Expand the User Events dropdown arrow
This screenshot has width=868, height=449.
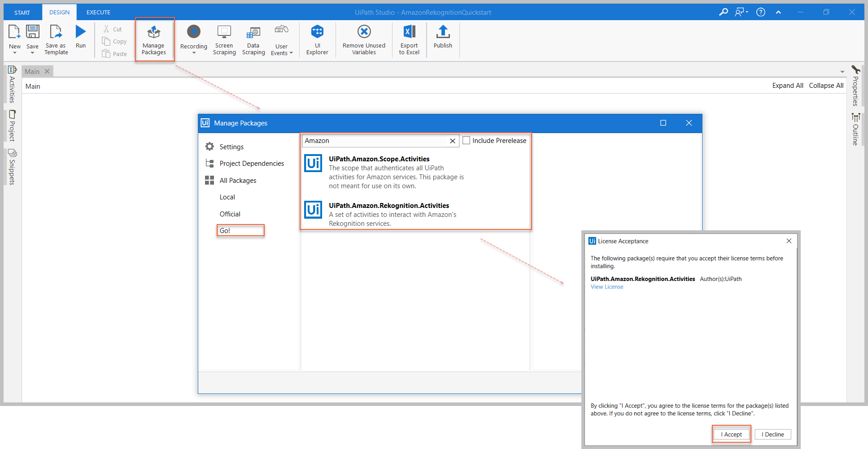click(291, 53)
